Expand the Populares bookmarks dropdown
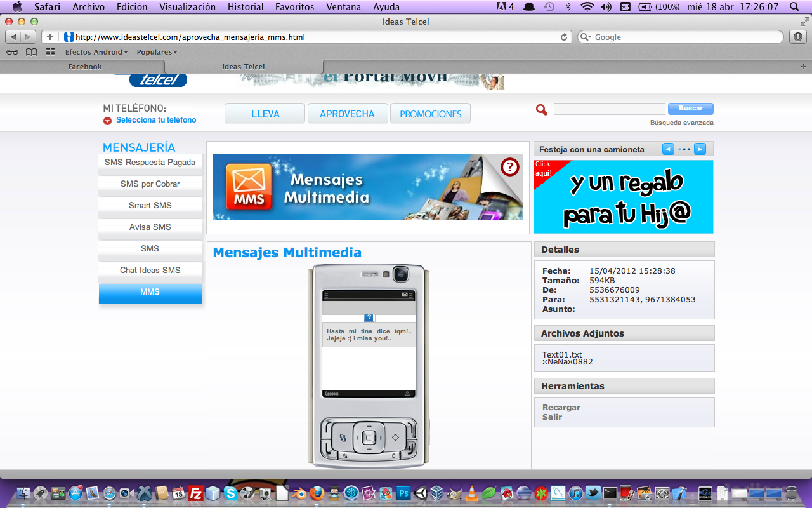Viewport: 812px width, 508px height. (x=157, y=52)
